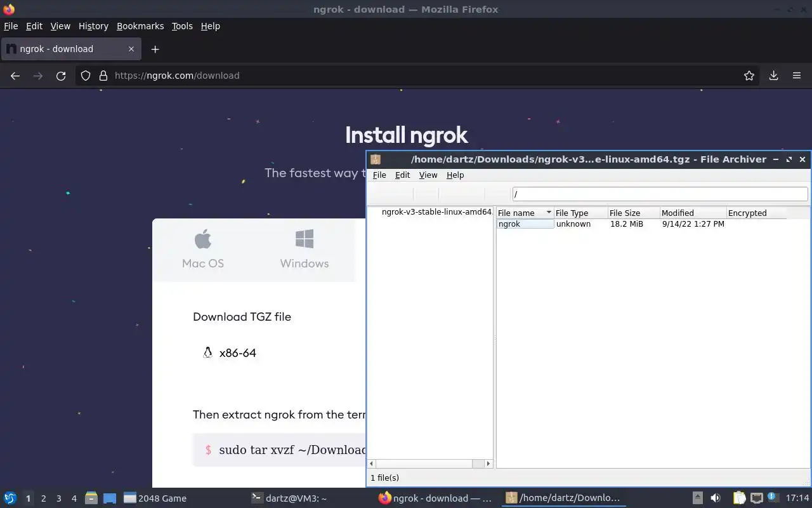Click tree pane scrollbar right arrow
This screenshot has height=508, width=812.
[x=488, y=464]
